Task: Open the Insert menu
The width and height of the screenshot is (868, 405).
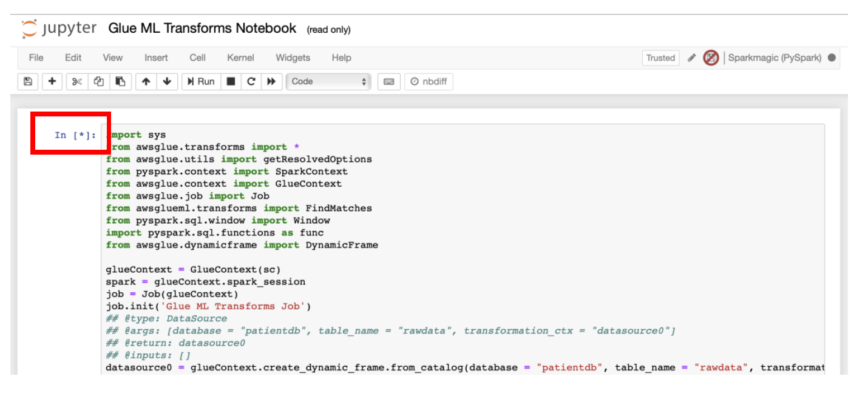Action: [156, 58]
